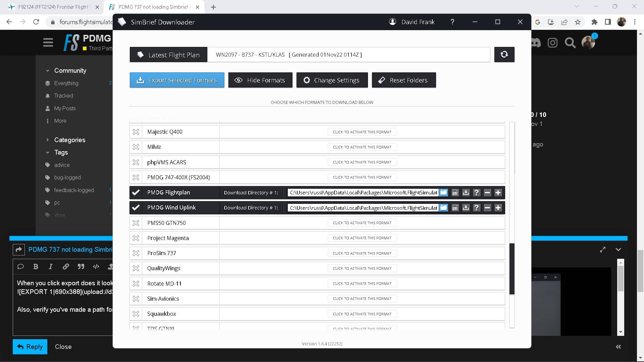This screenshot has width=644, height=362.
Task: Download PMDG Flightplan format individually
Action: coord(466,192)
